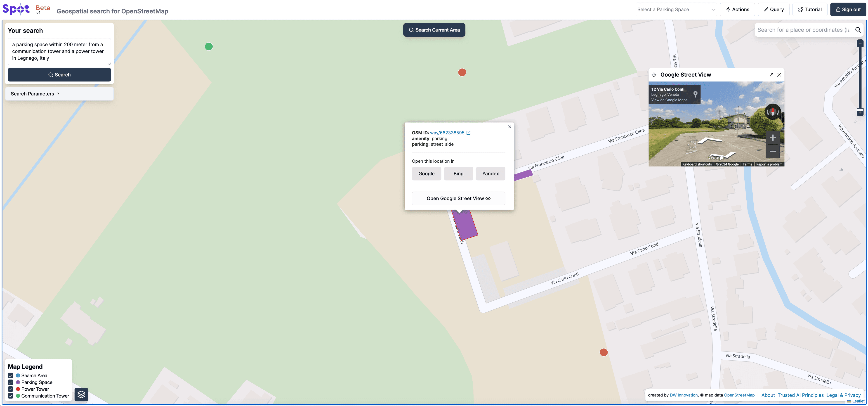Open the Query menu item
Viewport: 868px width, 406px height.
click(x=773, y=10)
